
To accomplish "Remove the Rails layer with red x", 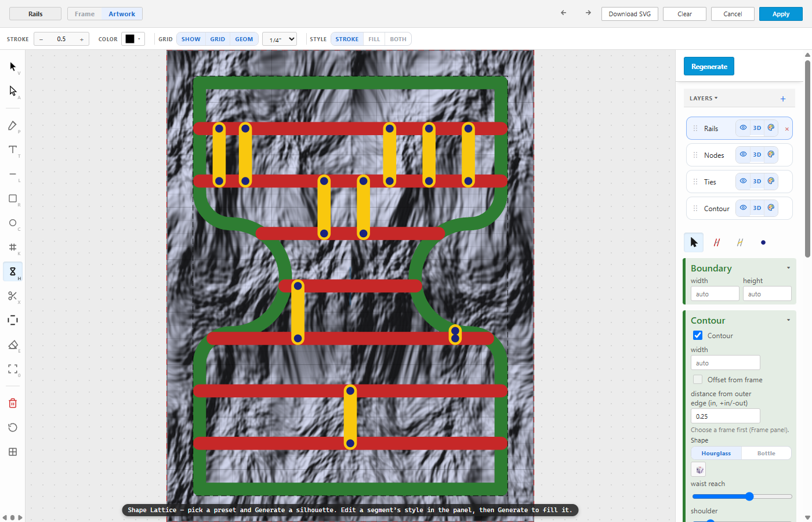I will pos(787,129).
